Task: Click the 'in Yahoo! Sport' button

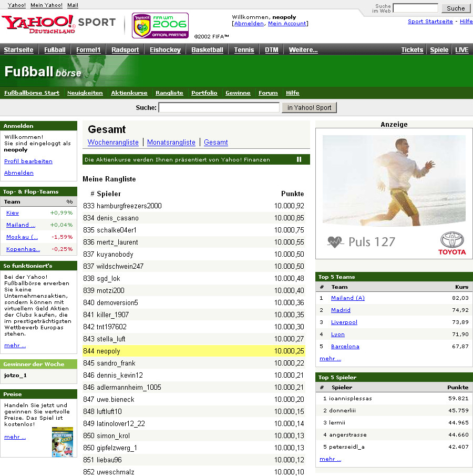Action: (x=309, y=107)
